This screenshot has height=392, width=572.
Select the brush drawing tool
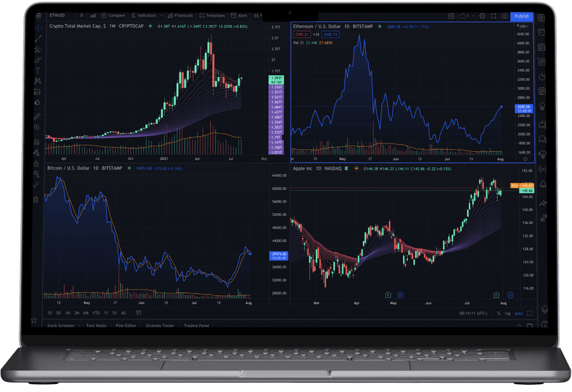click(38, 60)
